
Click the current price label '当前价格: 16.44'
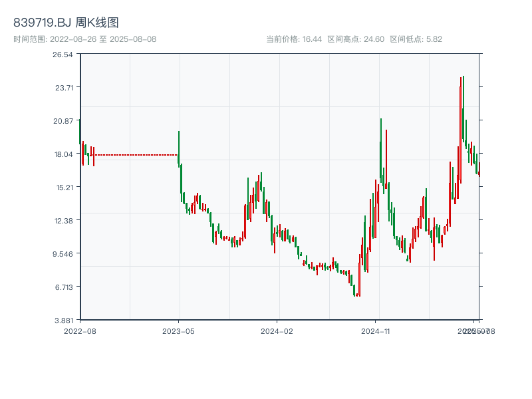(294, 39)
